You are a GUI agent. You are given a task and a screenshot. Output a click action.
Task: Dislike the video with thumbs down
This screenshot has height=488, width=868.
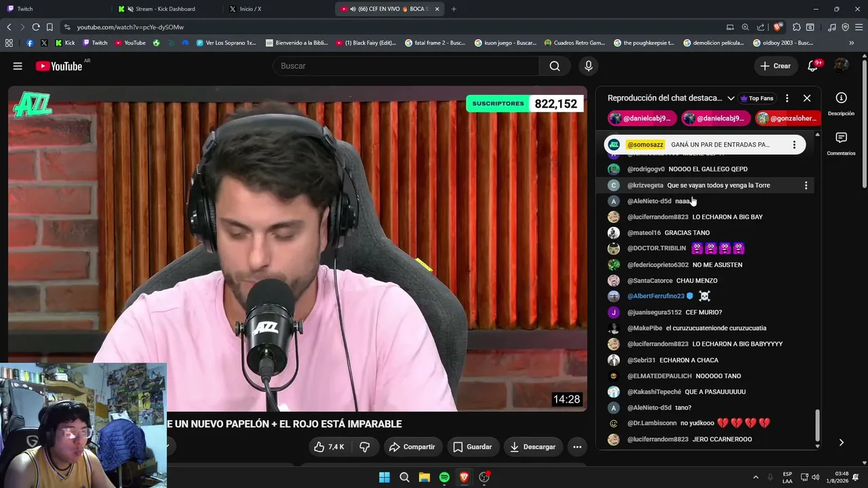coord(365,447)
